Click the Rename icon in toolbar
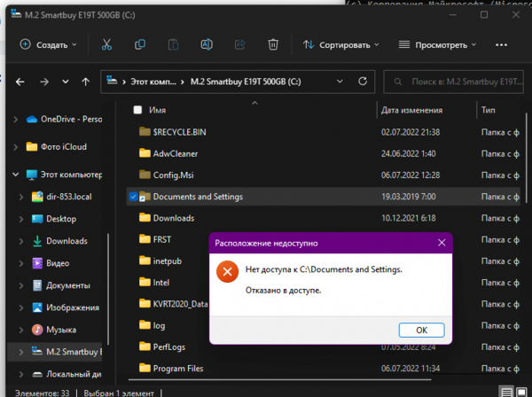 (206, 44)
